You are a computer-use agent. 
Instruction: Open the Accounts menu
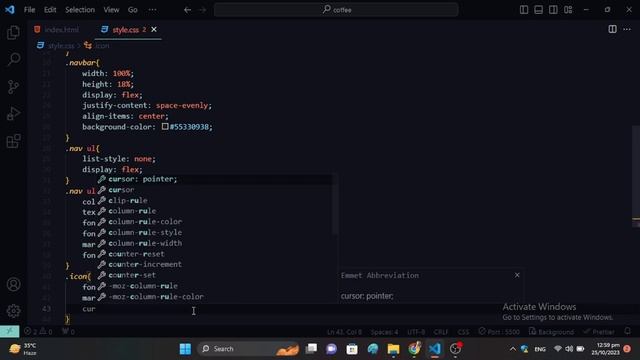(x=13, y=284)
